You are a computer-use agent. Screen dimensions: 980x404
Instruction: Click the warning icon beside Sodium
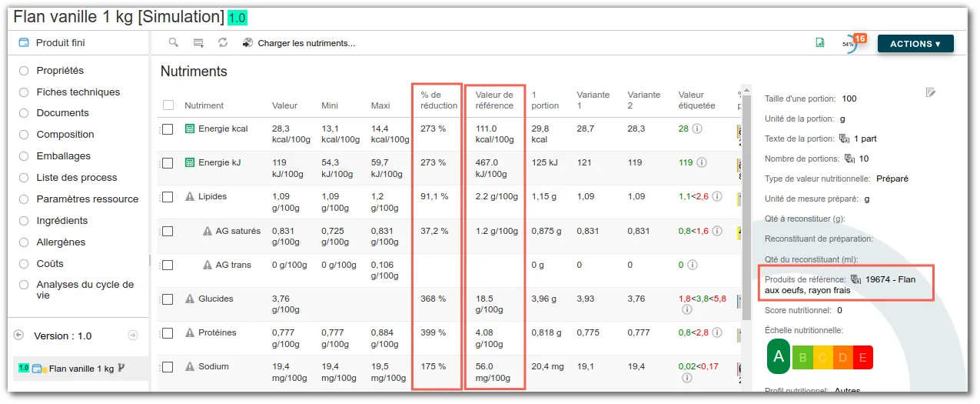click(x=190, y=366)
